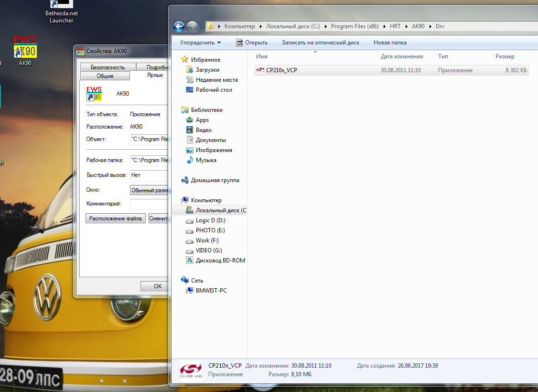The image size is (538, 392).
Task: Open Избранное star in navigation pane
Action: (184, 59)
